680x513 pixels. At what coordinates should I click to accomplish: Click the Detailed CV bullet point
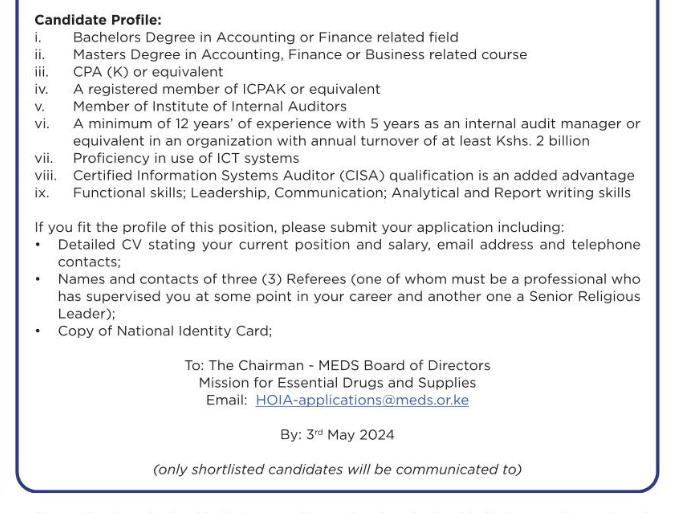348,245
